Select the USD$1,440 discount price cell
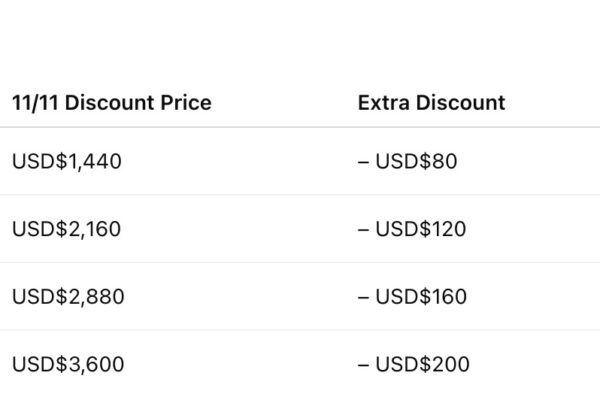Viewport: 600px width, 400px height. pyautogui.click(x=67, y=161)
